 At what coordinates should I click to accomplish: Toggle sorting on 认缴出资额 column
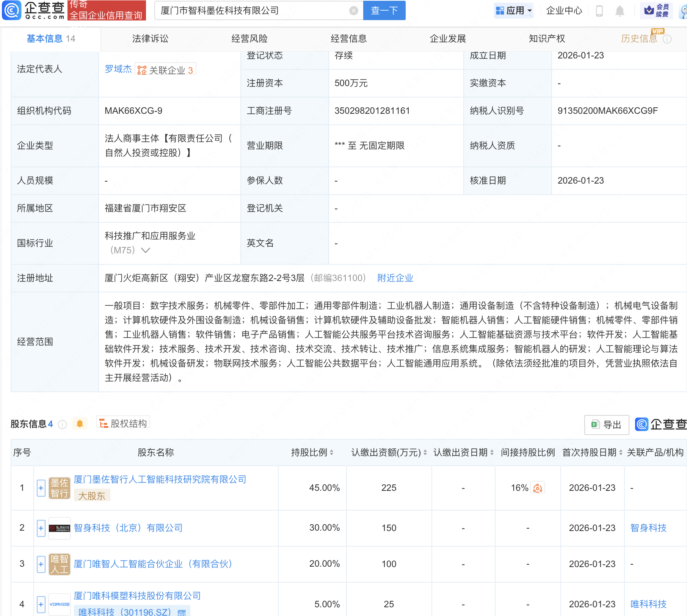click(x=425, y=452)
